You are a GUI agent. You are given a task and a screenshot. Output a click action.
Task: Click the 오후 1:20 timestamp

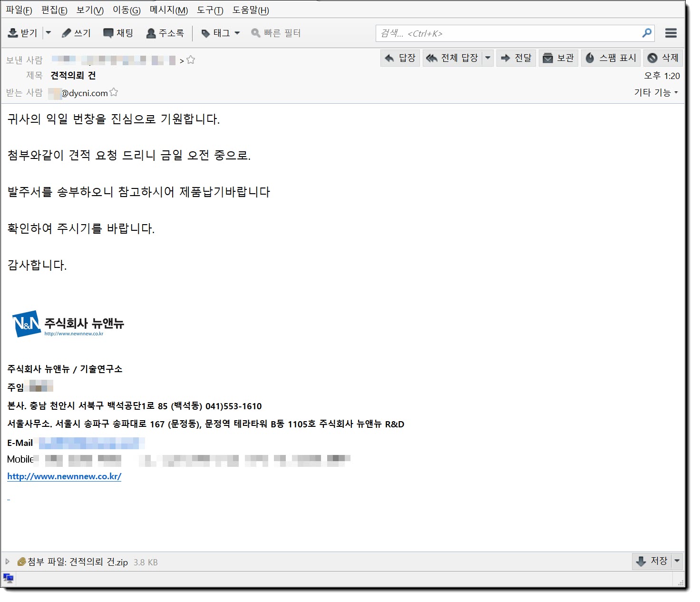tap(662, 76)
